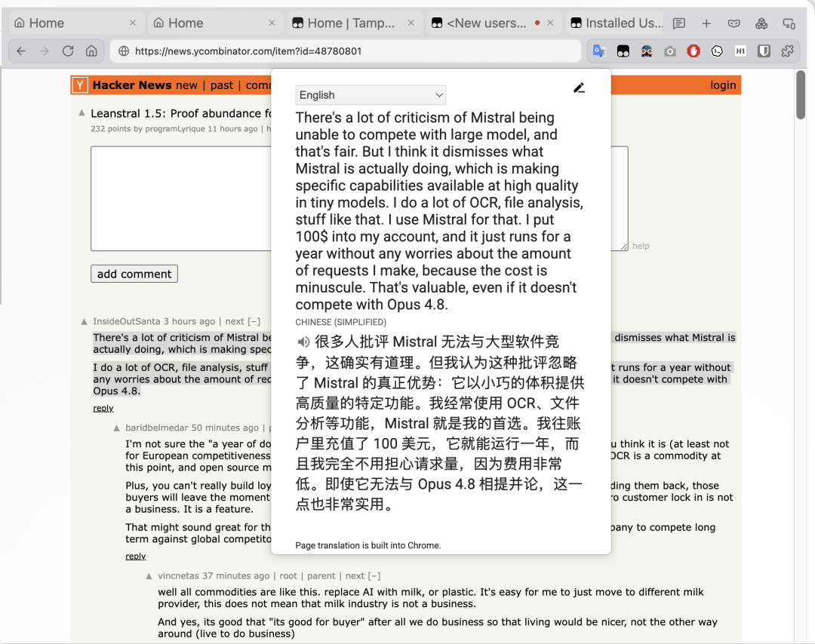815x644 pixels.
Task: Click the cubes workspaces icon
Action: pos(761,23)
